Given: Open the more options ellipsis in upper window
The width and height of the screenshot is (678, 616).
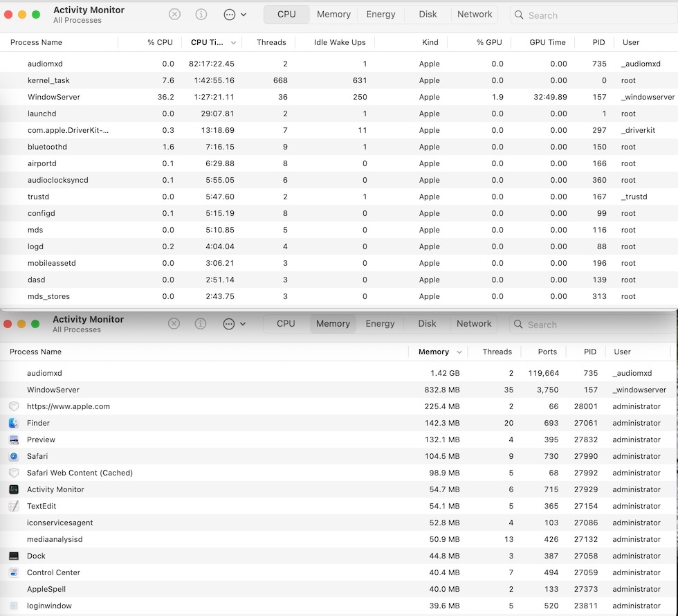Looking at the screenshot, I should click(x=229, y=15).
